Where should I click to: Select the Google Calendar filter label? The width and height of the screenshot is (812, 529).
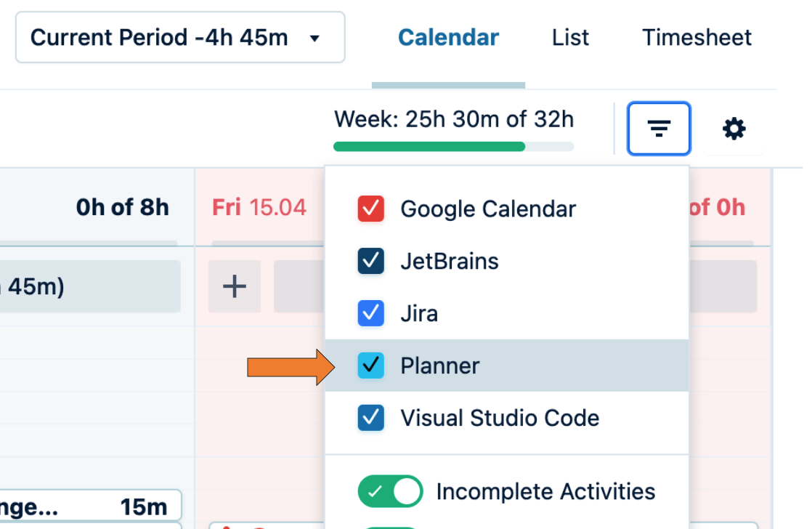pyautogui.click(x=488, y=209)
